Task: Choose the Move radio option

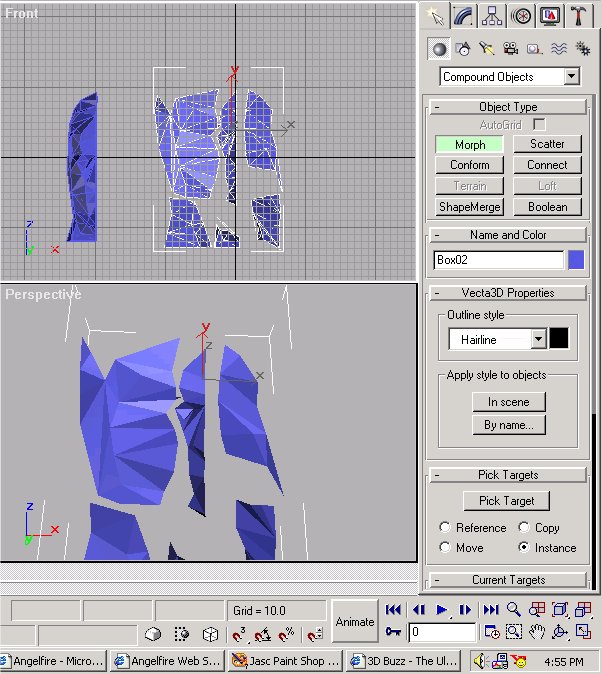Action: pos(445,547)
